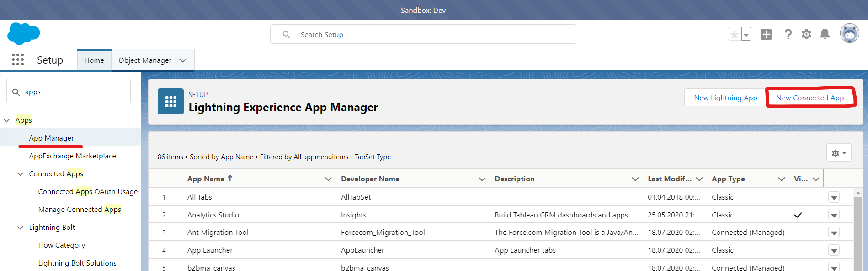Expand the Object Manager dropdown chevron
Viewport: 868px width, 271px height.
[x=183, y=60]
